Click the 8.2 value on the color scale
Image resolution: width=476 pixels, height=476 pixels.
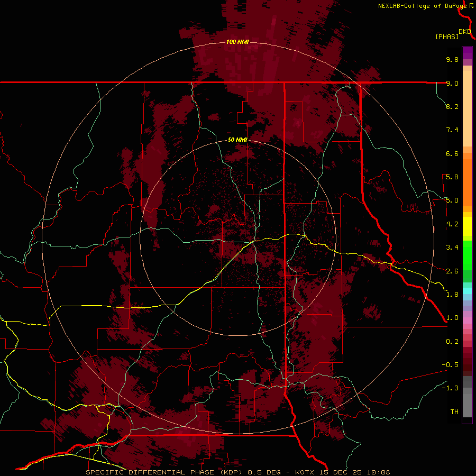tap(452, 106)
